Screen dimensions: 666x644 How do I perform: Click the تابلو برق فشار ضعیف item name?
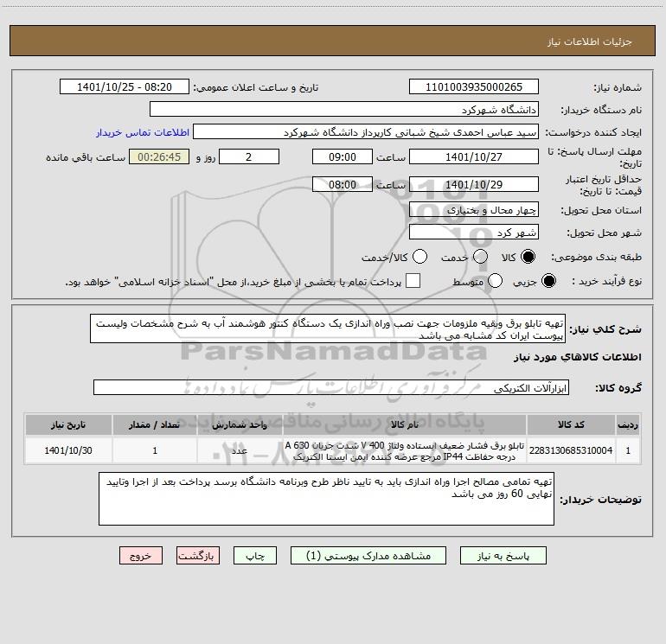[x=405, y=451]
